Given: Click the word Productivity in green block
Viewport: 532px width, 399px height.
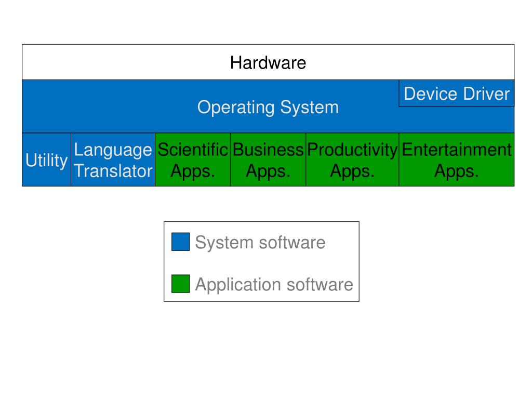Looking at the screenshot, I should click(x=353, y=150).
